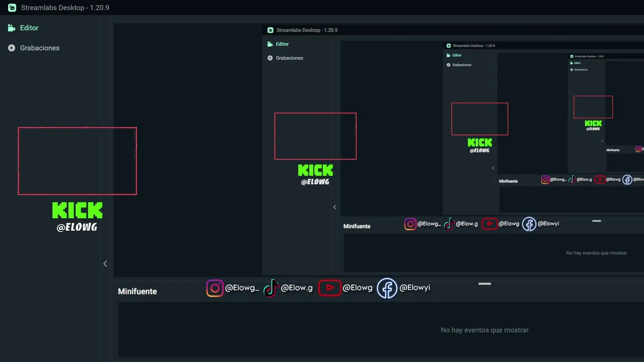The height and width of the screenshot is (362, 644).
Task: Click the largest Facebook icon
Action: pos(387,288)
